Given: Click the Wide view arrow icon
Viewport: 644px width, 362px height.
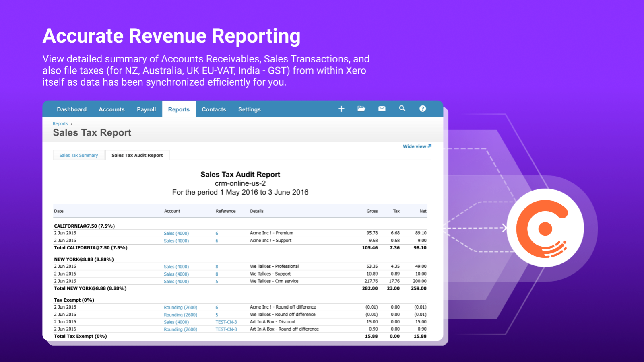Looking at the screenshot, I should [429, 146].
